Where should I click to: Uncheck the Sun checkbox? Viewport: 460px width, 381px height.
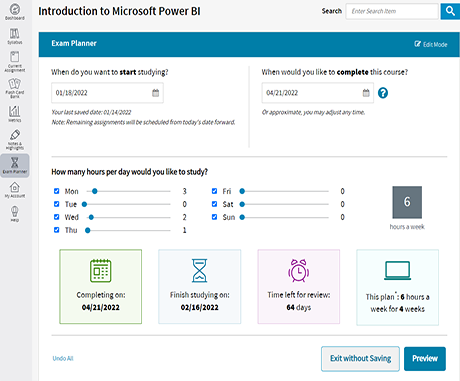coord(214,217)
